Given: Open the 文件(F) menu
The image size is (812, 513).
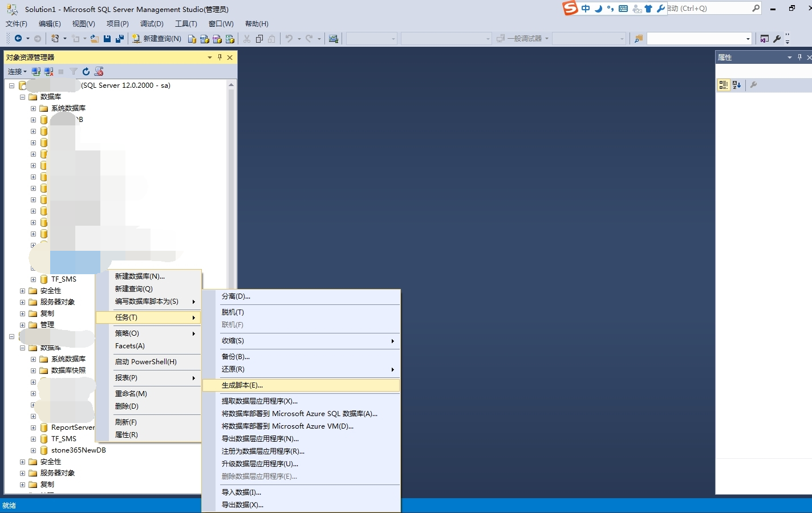Looking at the screenshot, I should 17,23.
